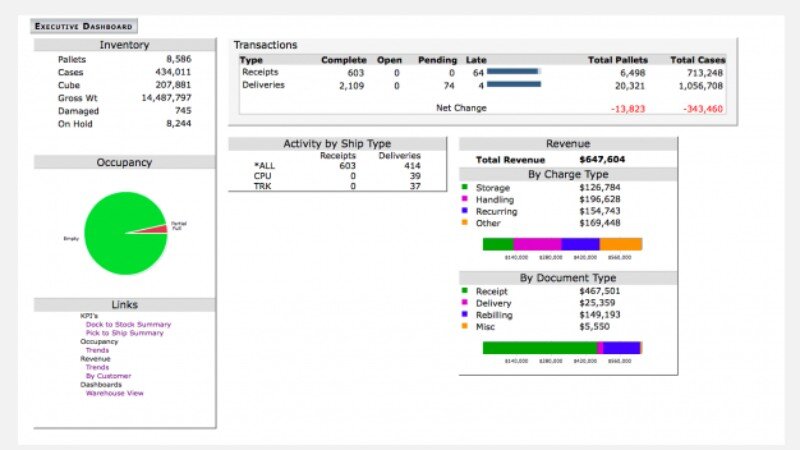Click the blue Recurring legend square
Screen dimensions: 800x450
(465, 211)
